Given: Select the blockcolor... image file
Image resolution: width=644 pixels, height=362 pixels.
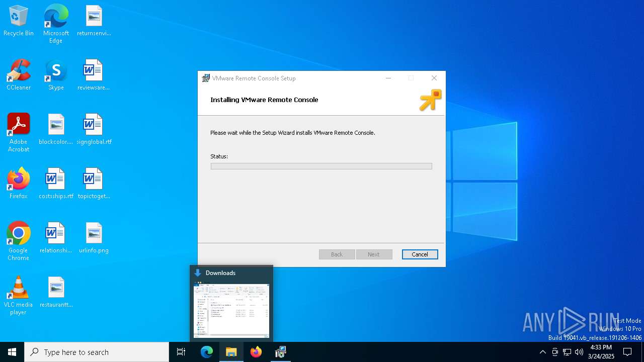Looking at the screenshot, I should tap(56, 130).
